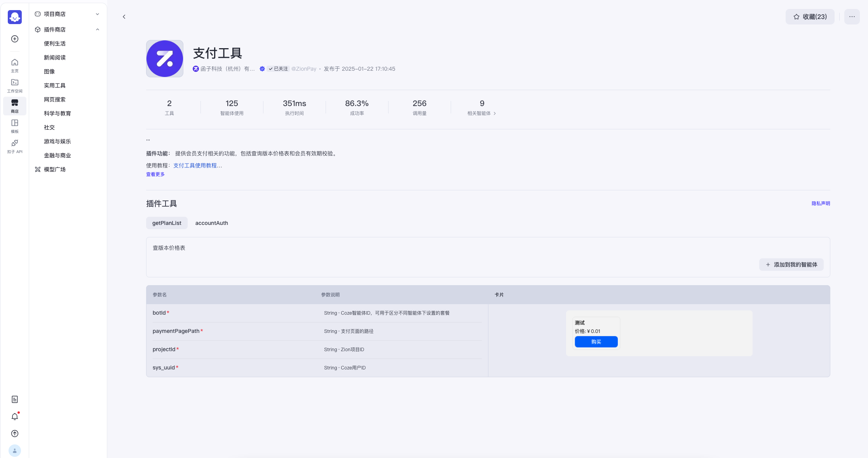Open the documentation page icon above the bell
Image resolution: width=868 pixels, height=458 pixels.
14,399
